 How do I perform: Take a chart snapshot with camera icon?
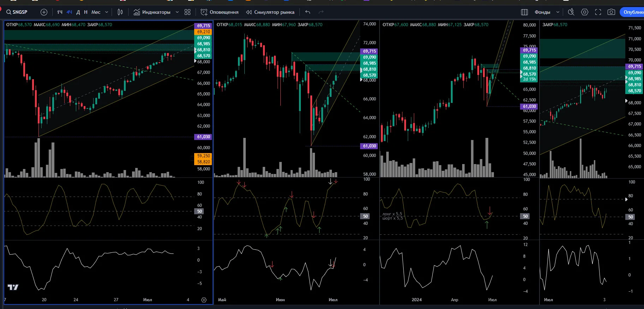click(611, 12)
